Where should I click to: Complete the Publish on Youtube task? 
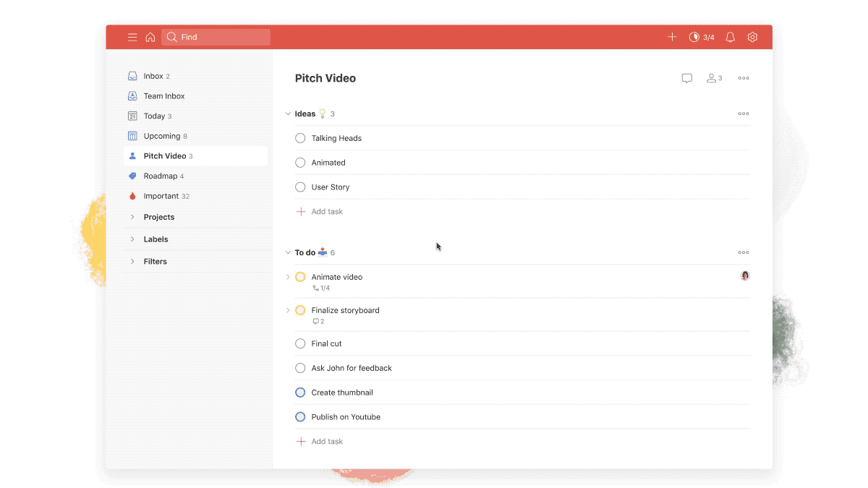point(300,417)
